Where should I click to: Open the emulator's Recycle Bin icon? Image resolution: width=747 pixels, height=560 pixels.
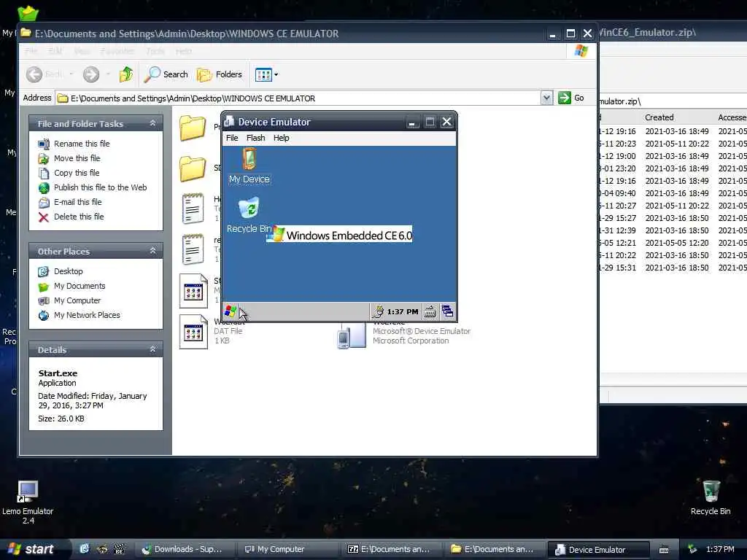pos(249,215)
